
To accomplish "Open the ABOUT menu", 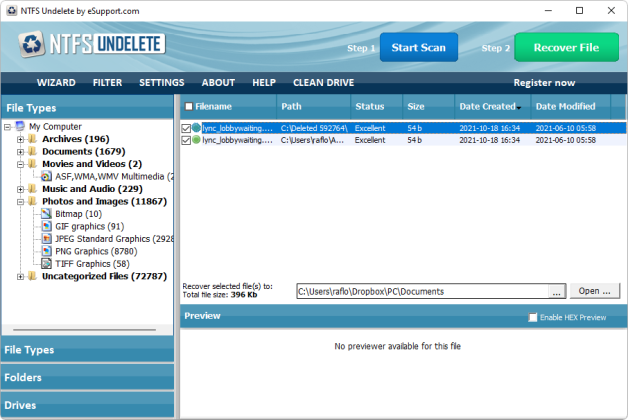I will pos(218,82).
